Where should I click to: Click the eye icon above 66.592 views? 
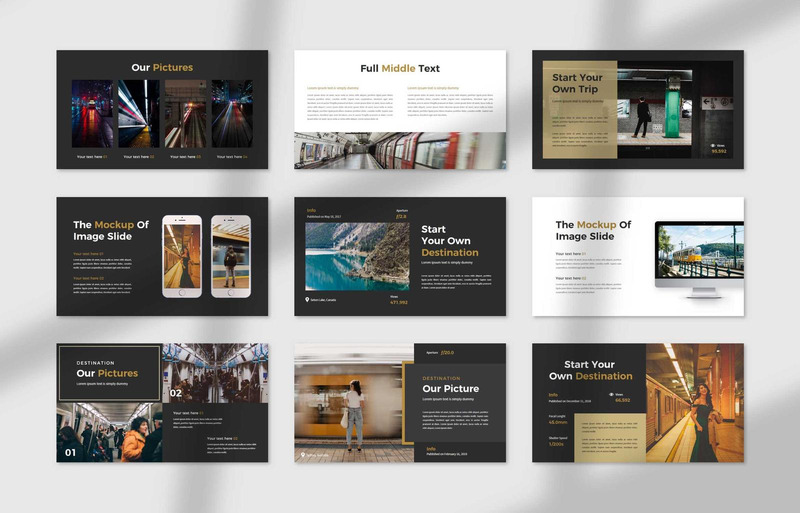[611, 395]
